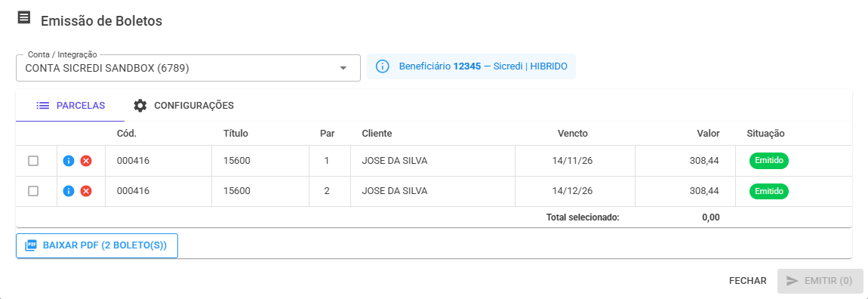Click info icon for parcela 2 row
Image resolution: width=868 pixels, height=299 pixels.
[x=69, y=191]
